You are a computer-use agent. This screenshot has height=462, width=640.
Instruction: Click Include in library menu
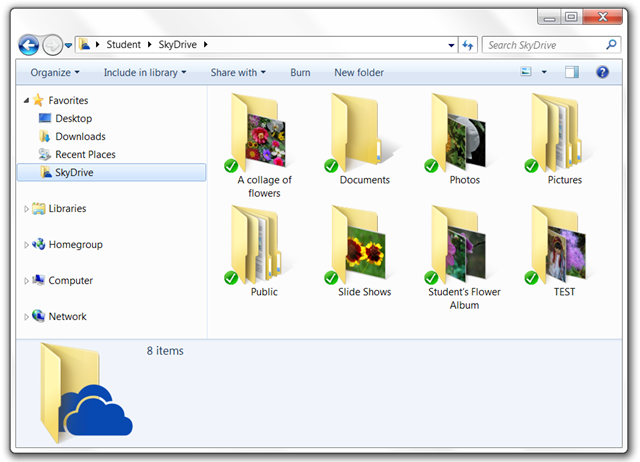point(144,72)
